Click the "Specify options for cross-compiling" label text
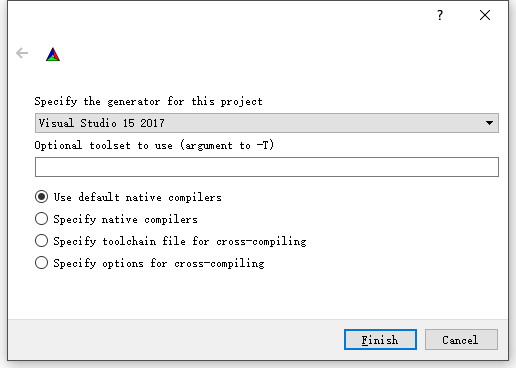 point(159,263)
